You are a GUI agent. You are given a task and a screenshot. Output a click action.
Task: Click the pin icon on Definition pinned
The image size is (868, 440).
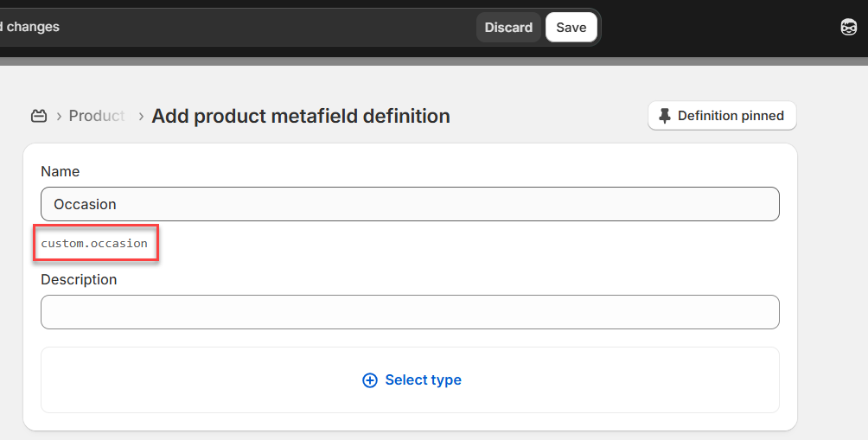[664, 116]
